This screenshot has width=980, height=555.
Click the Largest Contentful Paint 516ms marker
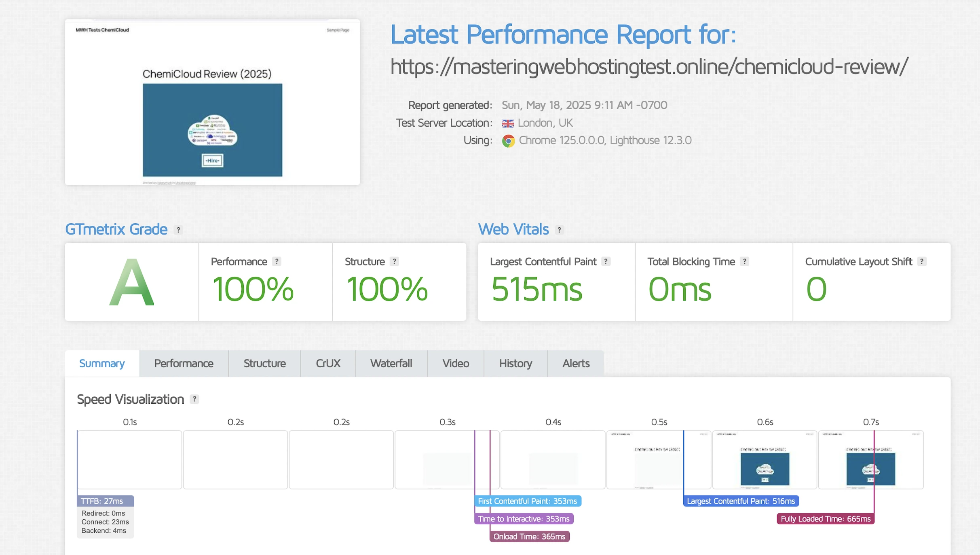click(741, 501)
